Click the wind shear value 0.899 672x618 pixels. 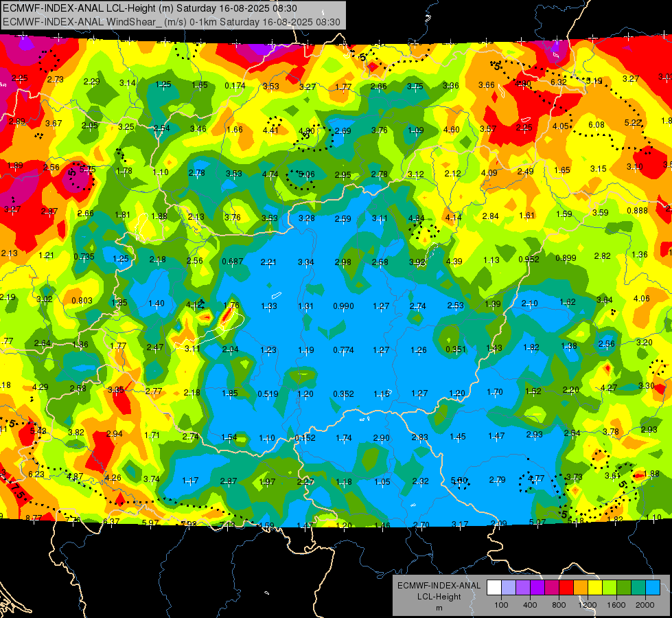click(x=566, y=257)
